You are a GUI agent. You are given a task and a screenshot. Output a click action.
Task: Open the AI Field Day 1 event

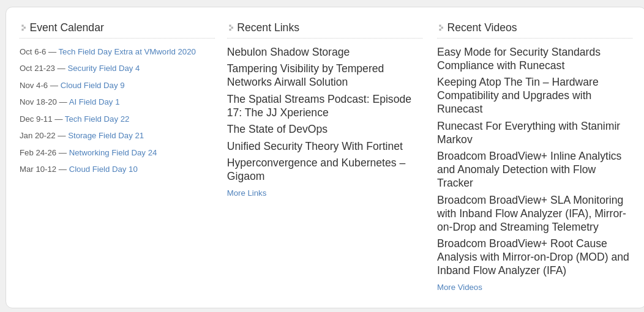tap(94, 102)
